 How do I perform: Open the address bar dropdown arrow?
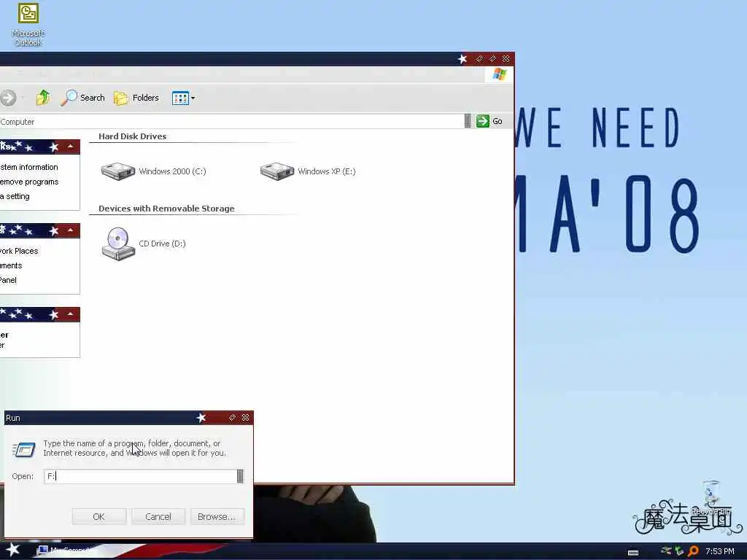[x=468, y=121]
